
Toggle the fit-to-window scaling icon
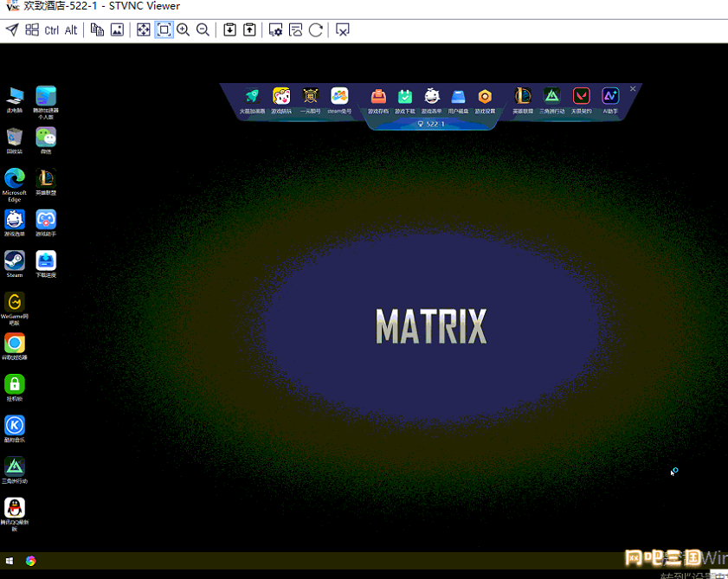coord(164,30)
